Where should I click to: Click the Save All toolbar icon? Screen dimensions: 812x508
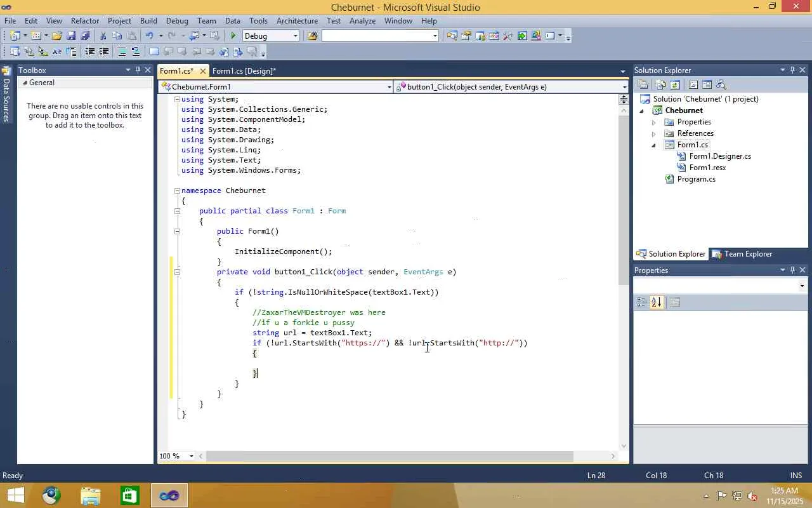click(x=84, y=36)
